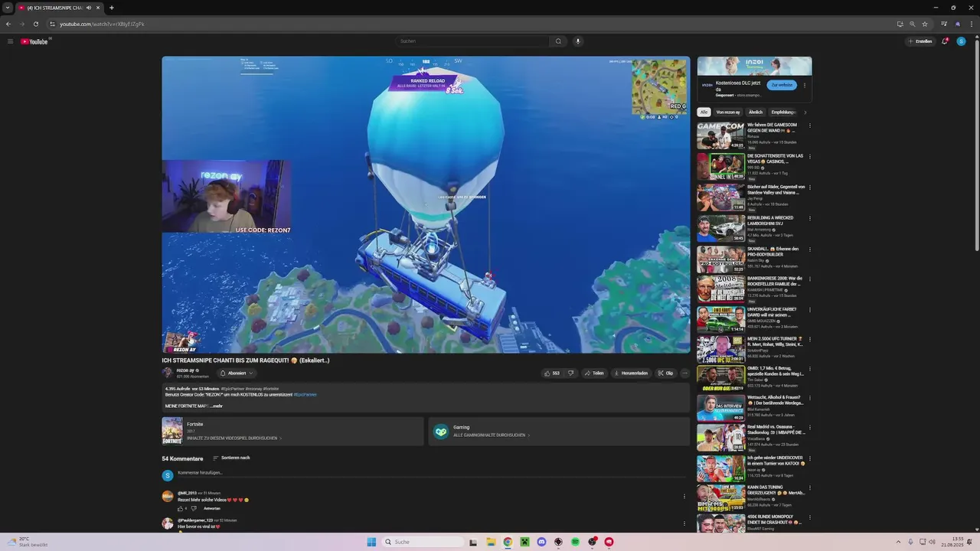Open the sponsored ad options menu
Viewport: 980px width, 551px height.
coord(805,85)
